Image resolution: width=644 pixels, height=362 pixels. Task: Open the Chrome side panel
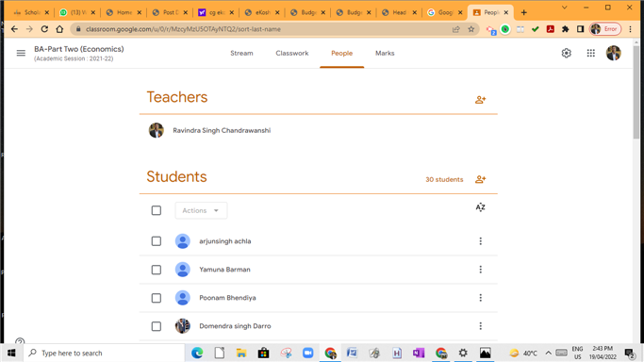(x=580, y=29)
